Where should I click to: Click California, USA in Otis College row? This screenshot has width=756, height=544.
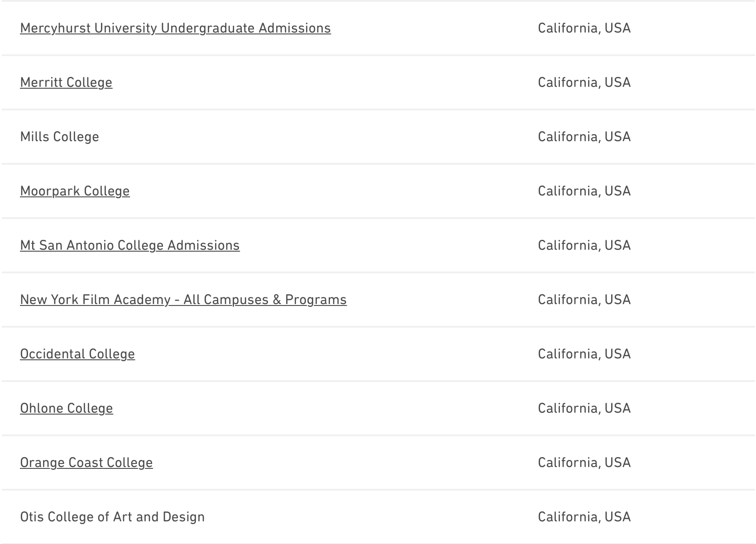(584, 517)
